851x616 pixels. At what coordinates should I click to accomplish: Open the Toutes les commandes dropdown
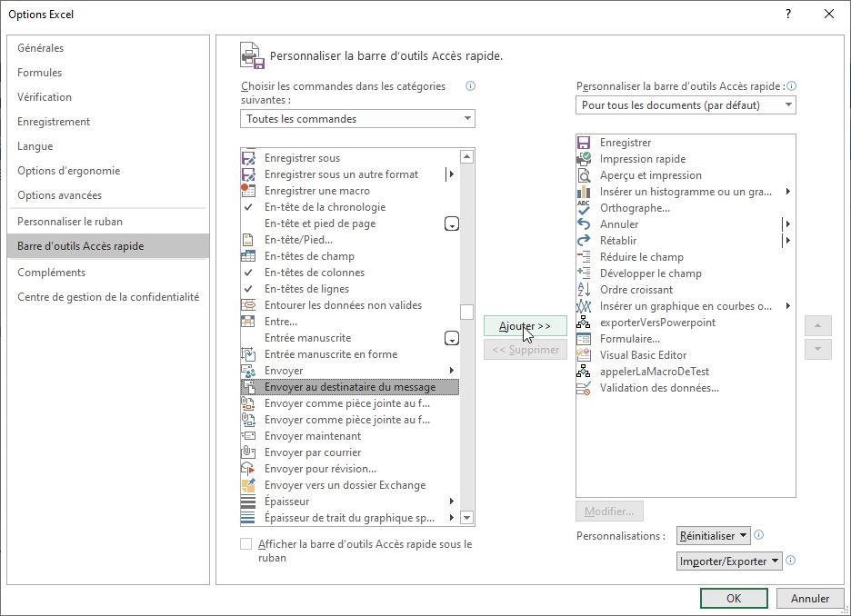tap(357, 118)
